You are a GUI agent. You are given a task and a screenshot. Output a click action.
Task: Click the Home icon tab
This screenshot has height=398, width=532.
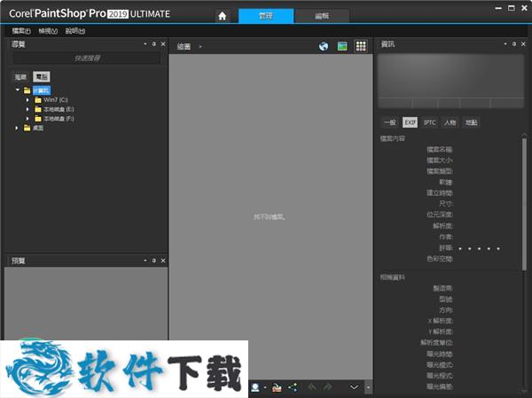click(223, 16)
